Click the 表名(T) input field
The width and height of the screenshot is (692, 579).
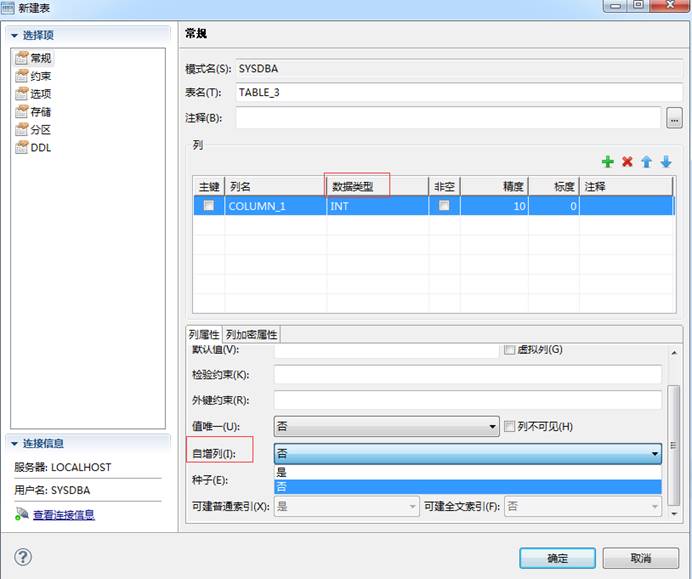point(459,92)
